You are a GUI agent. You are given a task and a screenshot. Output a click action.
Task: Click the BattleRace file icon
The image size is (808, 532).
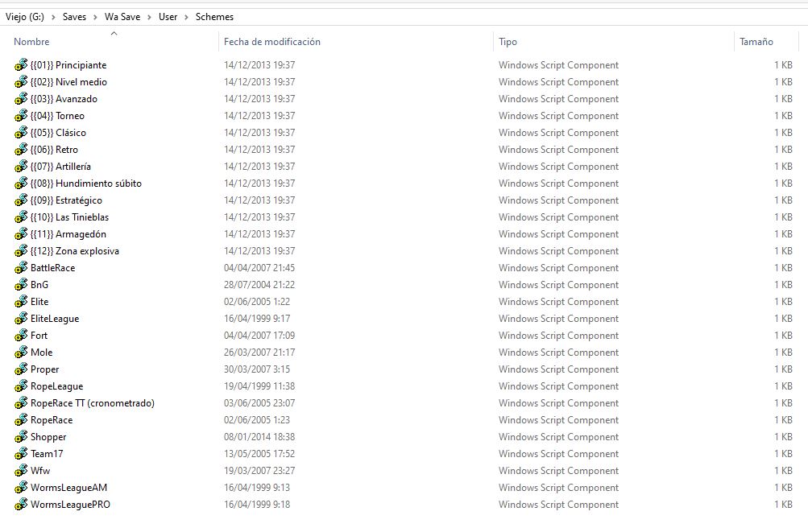coord(21,268)
